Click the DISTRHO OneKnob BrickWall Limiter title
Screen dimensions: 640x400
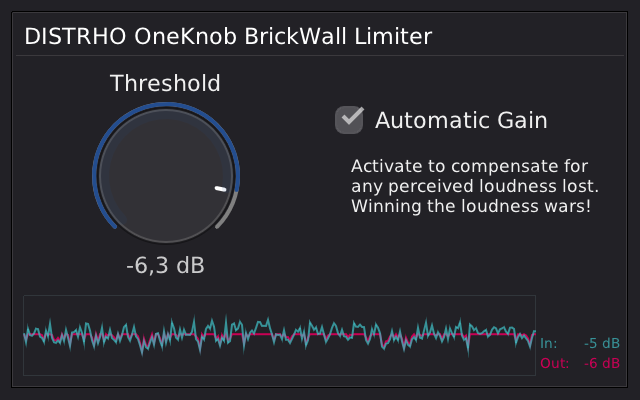[228, 36]
